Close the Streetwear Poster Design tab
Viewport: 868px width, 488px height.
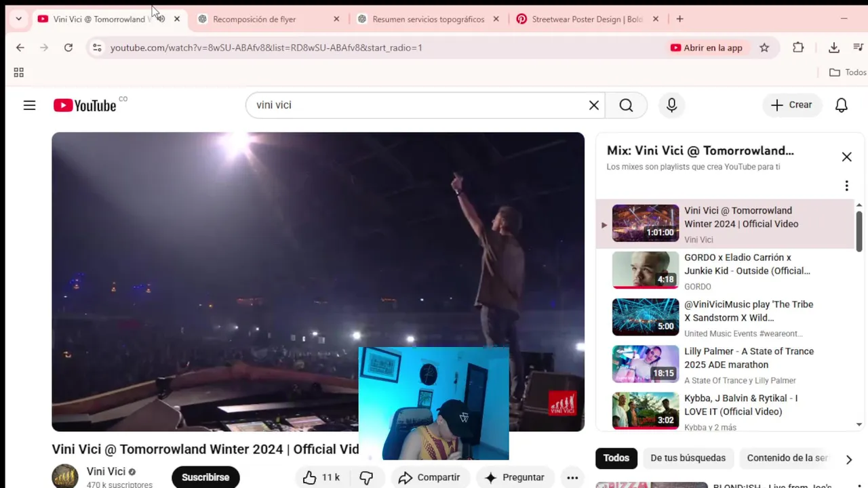(x=655, y=19)
